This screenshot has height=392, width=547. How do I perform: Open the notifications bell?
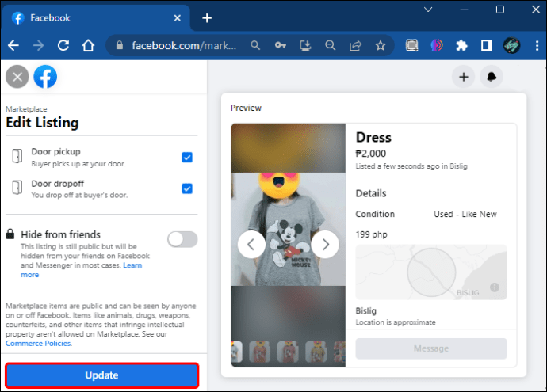[x=492, y=77]
